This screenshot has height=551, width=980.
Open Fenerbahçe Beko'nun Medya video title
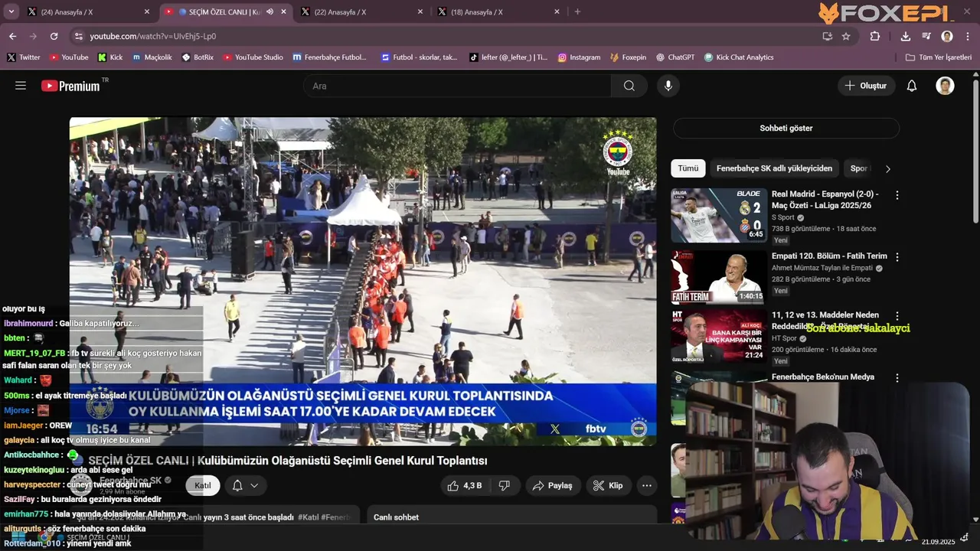pos(823,377)
